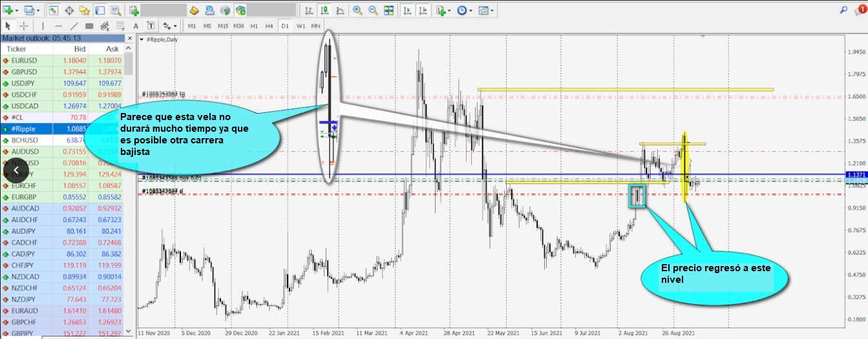This screenshot has width=868, height=339.
Task: Switch to the W1 timeframe
Action: pyautogui.click(x=301, y=26)
